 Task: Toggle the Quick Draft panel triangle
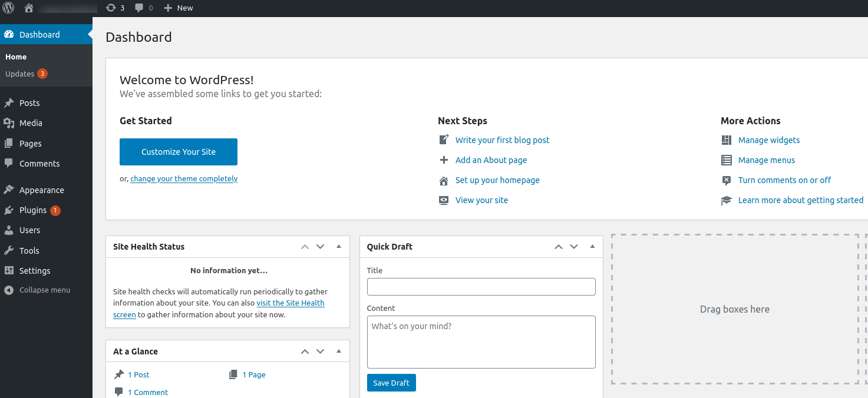(593, 247)
